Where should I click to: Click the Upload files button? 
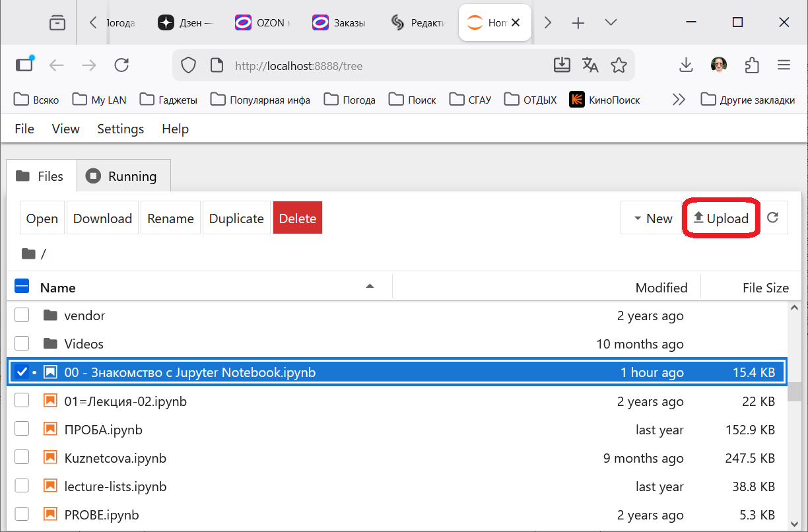(721, 218)
